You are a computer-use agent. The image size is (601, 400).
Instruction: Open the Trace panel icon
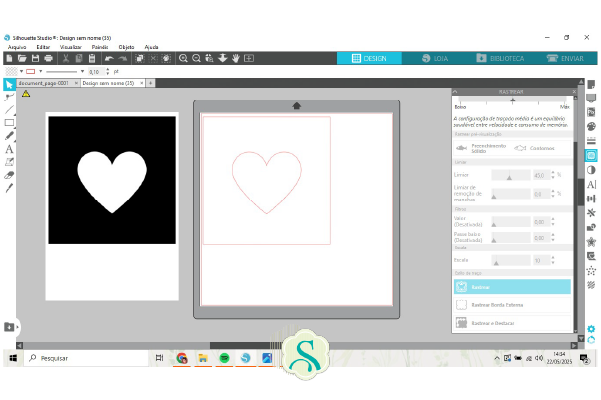591,155
